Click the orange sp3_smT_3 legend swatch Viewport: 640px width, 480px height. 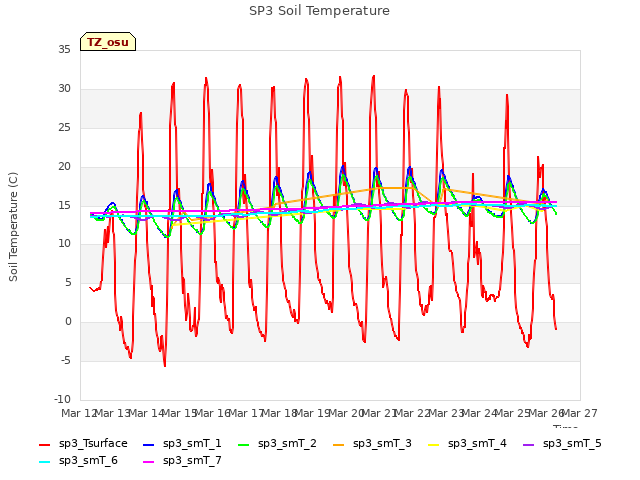[x=339, y=444]
